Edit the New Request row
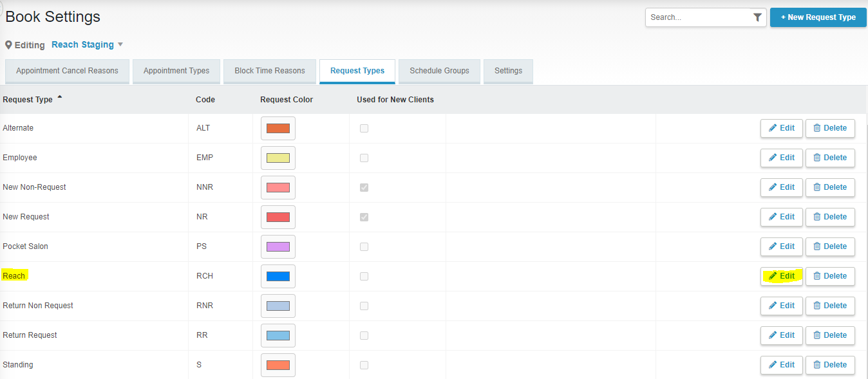 782,217
